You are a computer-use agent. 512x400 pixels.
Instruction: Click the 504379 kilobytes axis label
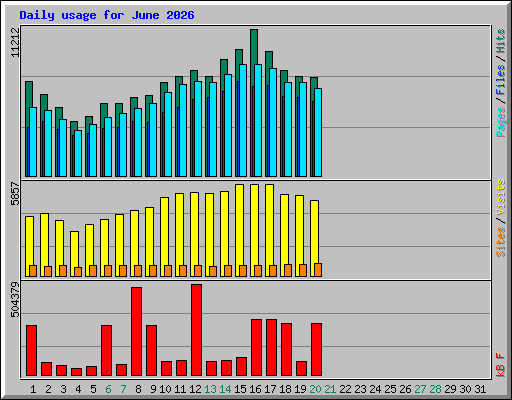point(15,300)
